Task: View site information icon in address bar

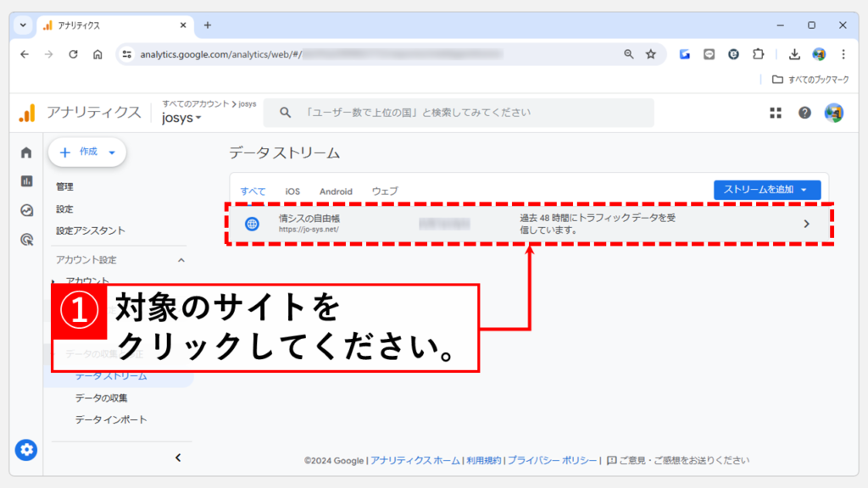Action: click(x=127, y=54)
